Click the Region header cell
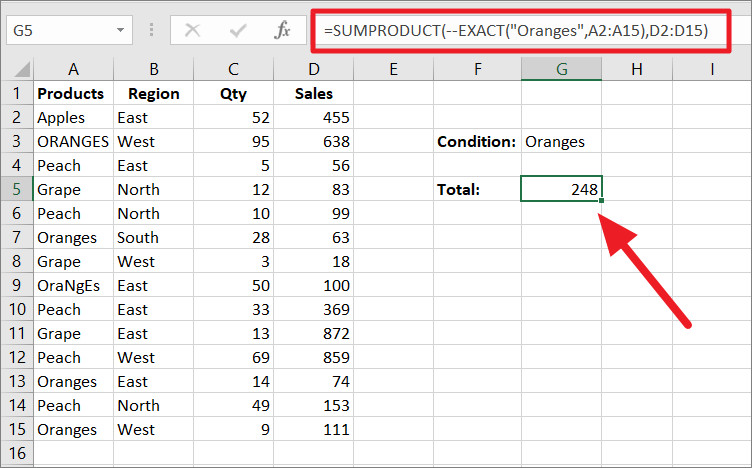Viewport: 752px width, 468px height. click(153, 93)
